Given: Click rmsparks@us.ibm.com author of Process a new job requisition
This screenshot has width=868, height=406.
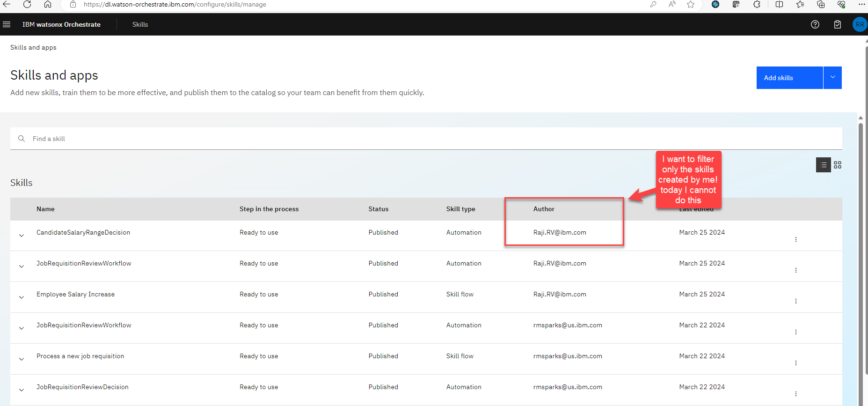Looking at the screenshot, I should (568, 356).
